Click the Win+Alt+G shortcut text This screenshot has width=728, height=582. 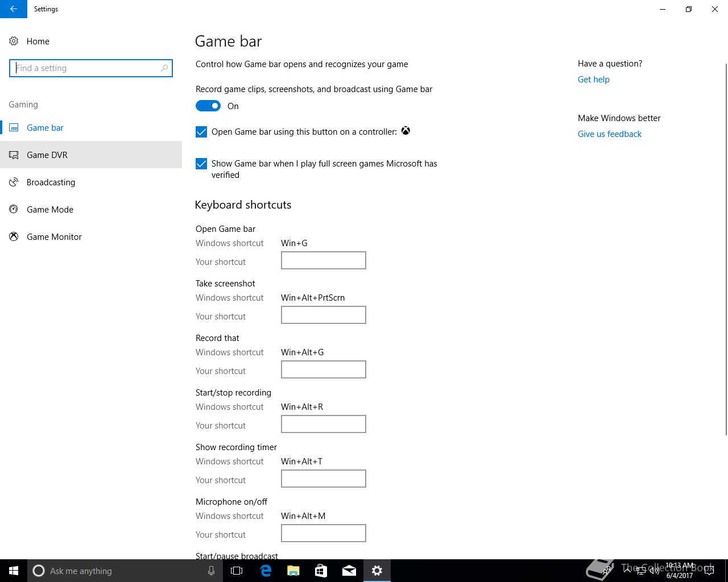click(x=302, y=352)
